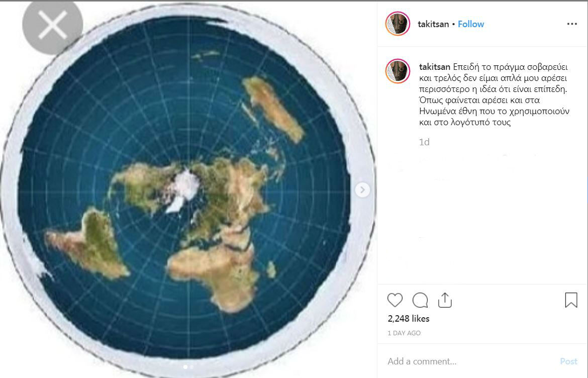
Task: Open the 1 DAY AGO timestamp link
Action: [404, 333]
